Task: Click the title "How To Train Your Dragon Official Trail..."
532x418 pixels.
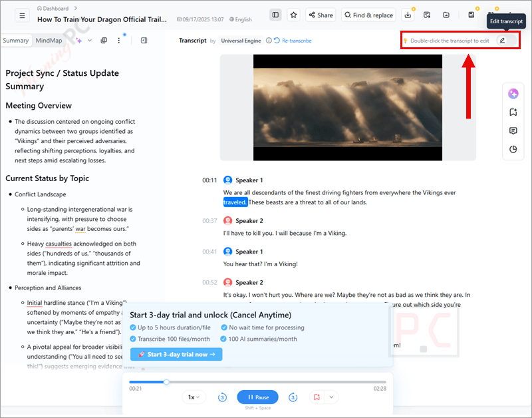Action: (x=102, y=19)
